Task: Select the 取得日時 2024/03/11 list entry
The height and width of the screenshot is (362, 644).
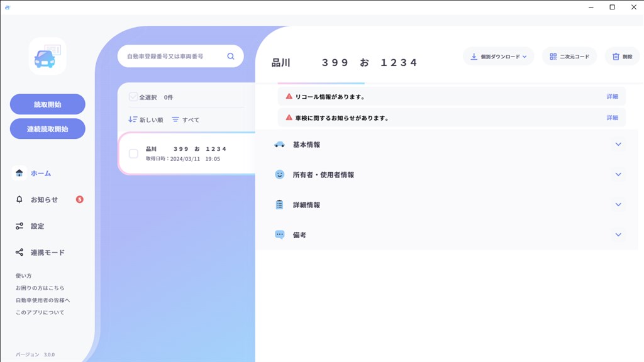Action: tap(187, 153)
